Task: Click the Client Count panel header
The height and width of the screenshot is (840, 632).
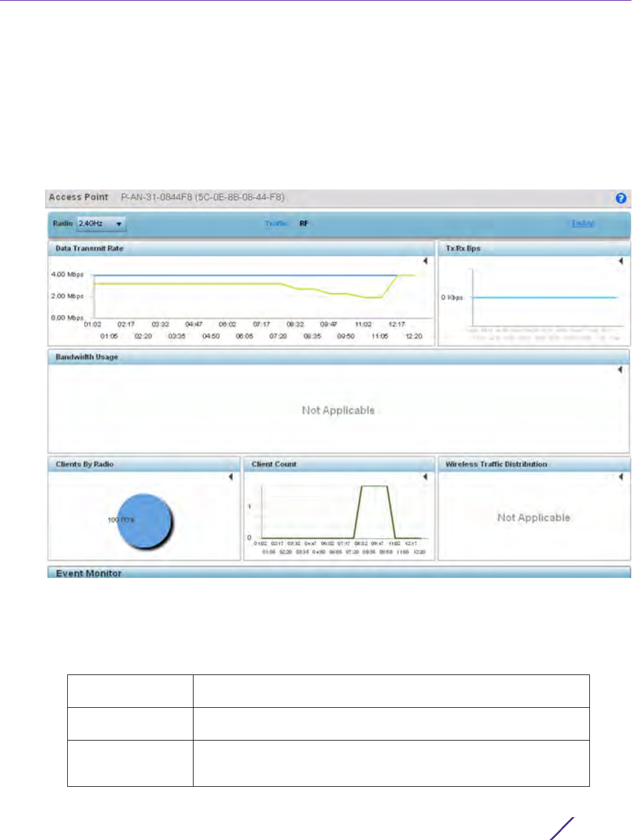Action: point(339,464)
